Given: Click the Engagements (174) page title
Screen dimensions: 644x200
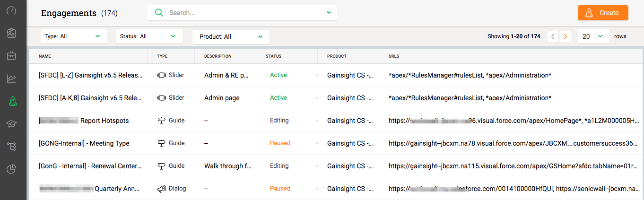Looking at the screenshot, I should [79, 13].
